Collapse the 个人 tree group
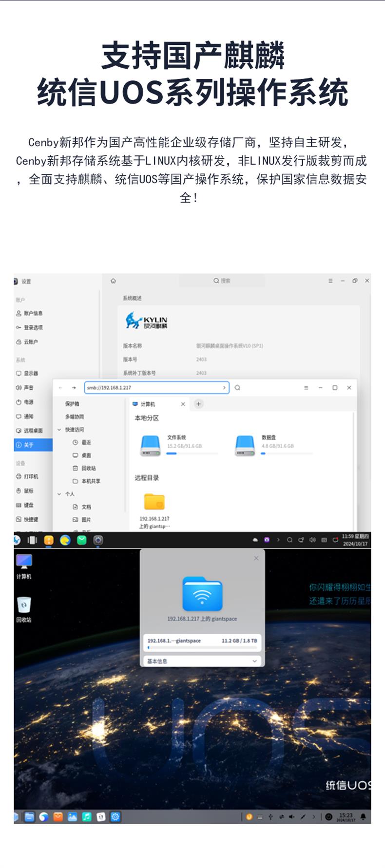The height and width of the screenshot is (868, 385). point(59,494)
